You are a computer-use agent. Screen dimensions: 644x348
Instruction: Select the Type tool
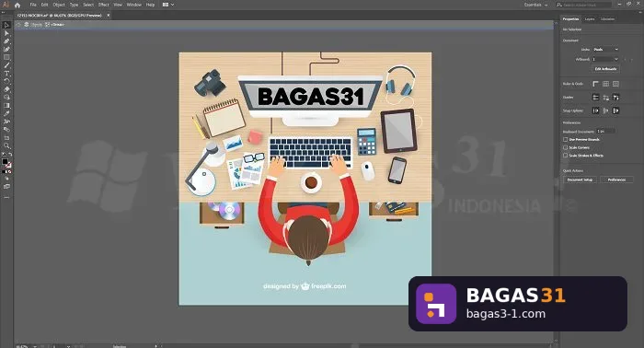6,73
